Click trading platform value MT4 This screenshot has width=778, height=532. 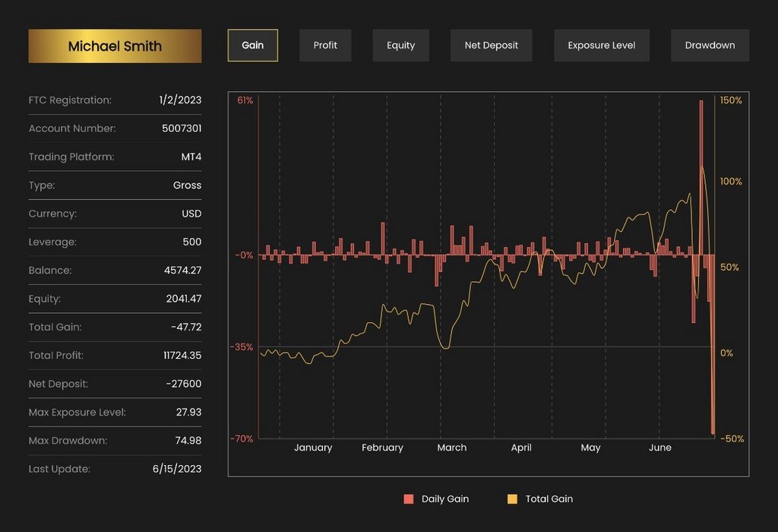coord(191,157)
